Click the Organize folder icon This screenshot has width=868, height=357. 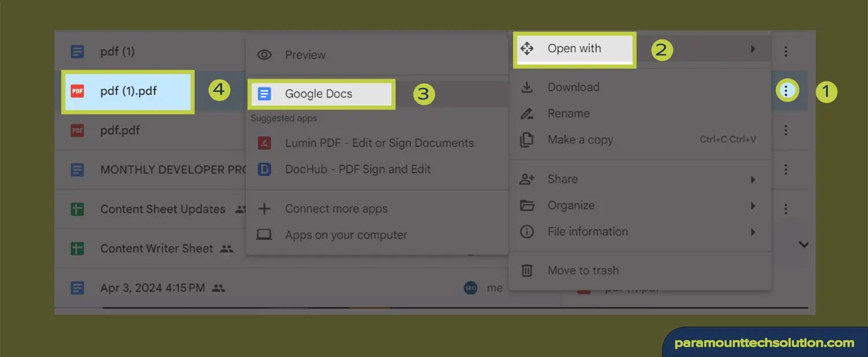coord(527,205)
